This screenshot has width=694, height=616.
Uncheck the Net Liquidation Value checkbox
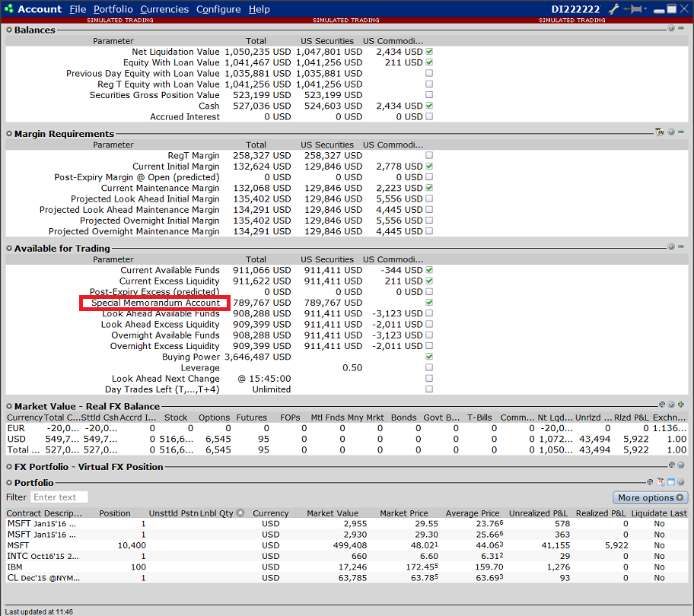click(x=429, y=52)
